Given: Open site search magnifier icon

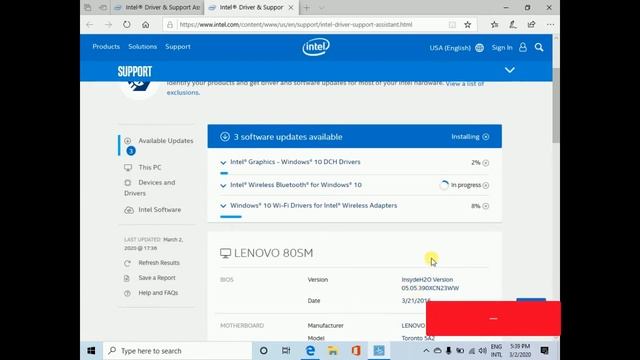Looking at the screenshot, I should click(539, 47).
